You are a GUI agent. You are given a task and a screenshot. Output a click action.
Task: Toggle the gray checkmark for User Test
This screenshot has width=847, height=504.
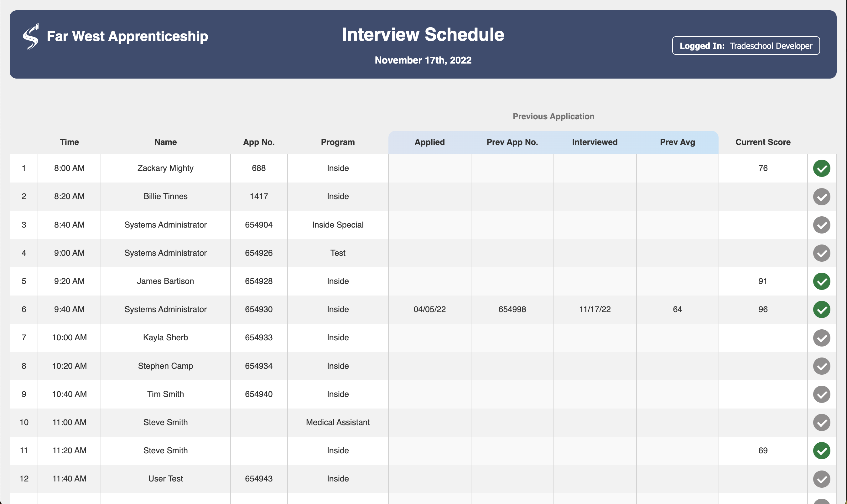[822, 479]
